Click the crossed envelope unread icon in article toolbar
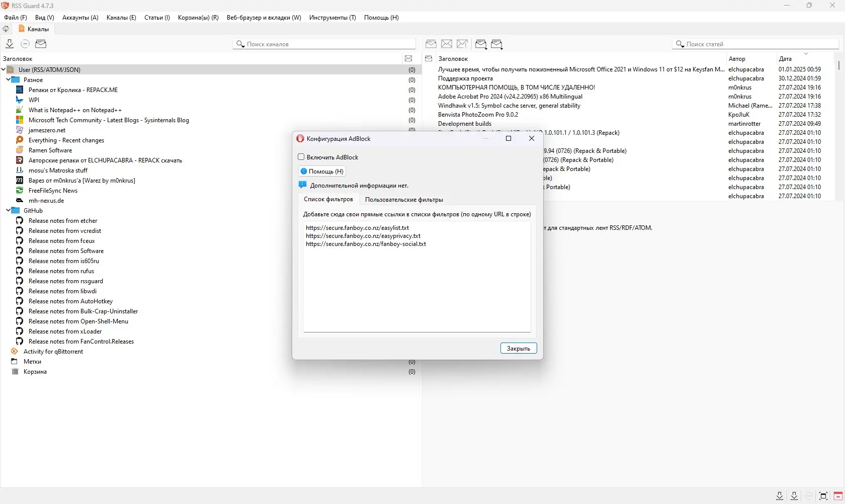This screenshot has height=504, width=845. (x=447, y=44)
